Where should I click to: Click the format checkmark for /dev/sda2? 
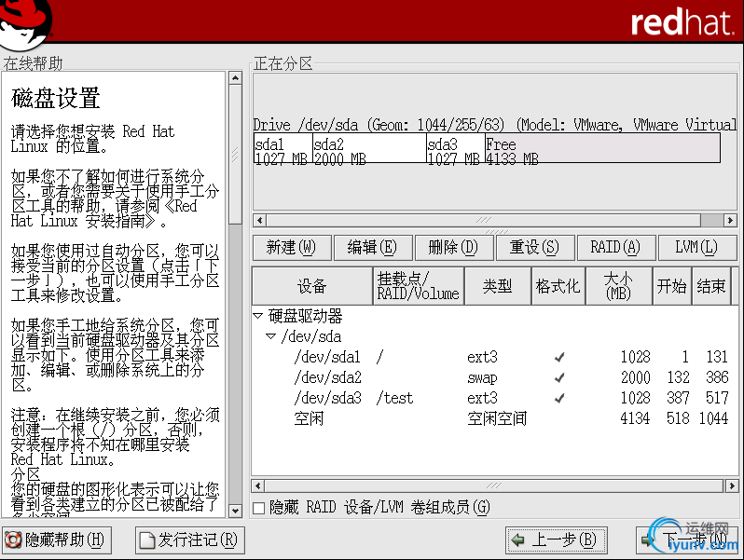(x=559, y=378)
